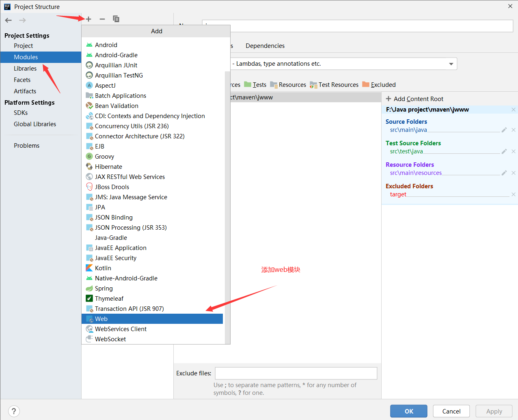This screenshot has height=420, width=518.
Task: Click the Add (plus) toolbar icon
Action: (88, 19)
